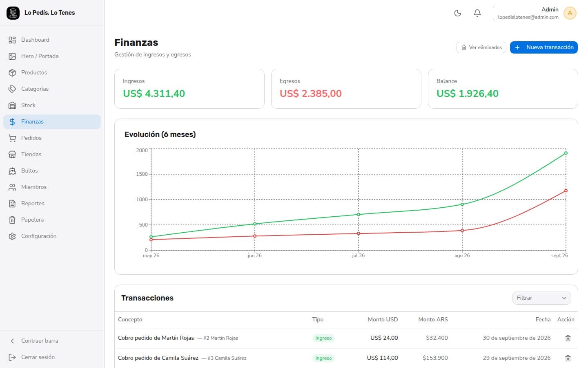Click the jun 26 red data point
The height and width of the screenshot is (368, 588).
[255, 236]
